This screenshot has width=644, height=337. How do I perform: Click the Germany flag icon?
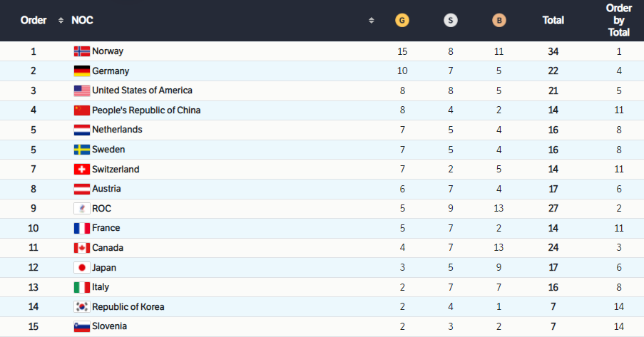coord(82,71)
